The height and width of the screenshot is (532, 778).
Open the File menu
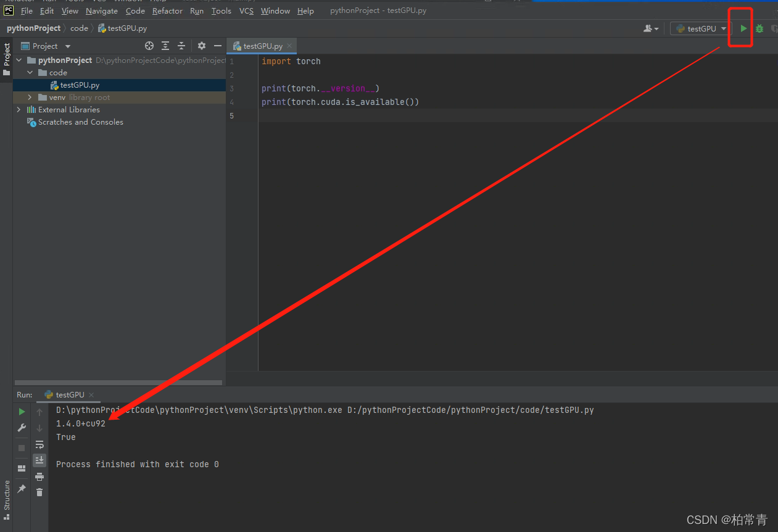pos(27,11)
